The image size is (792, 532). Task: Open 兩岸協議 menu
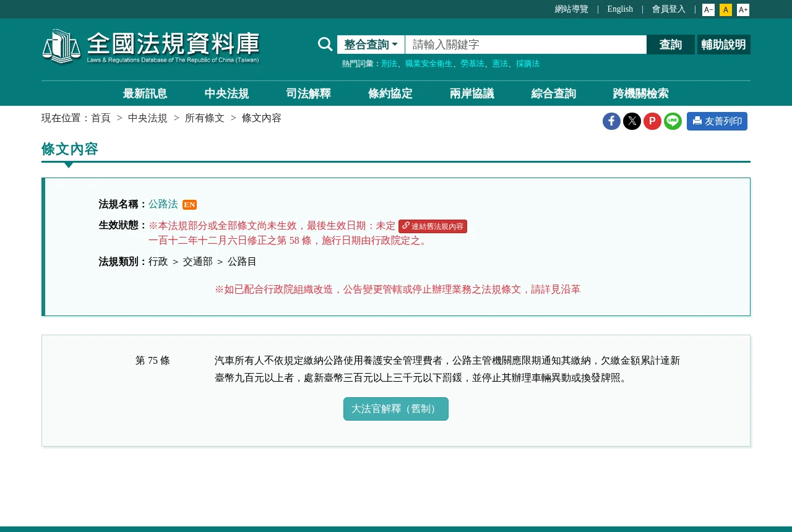[x=471, y=93]
